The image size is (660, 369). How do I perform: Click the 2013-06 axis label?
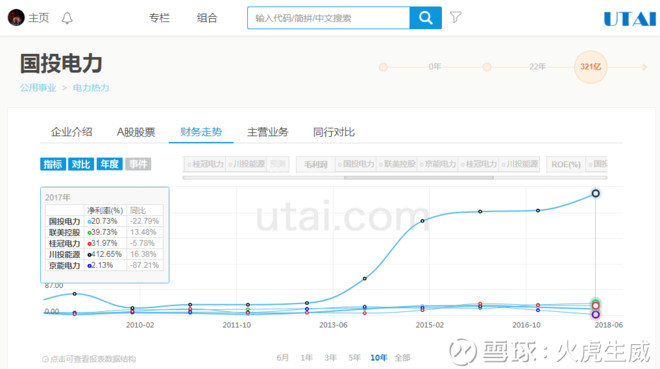click(333, 325)
